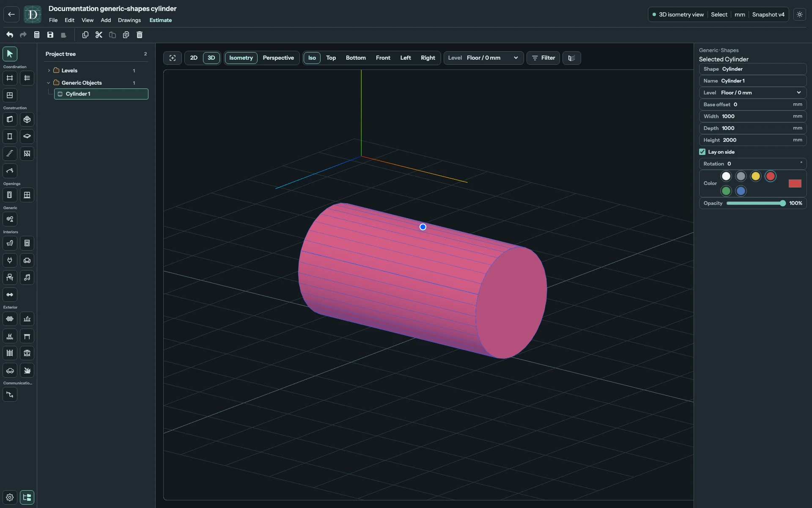Open settings gear at bottom left
Image resolution: width=812 pixels, height=508 pixels.
(10, 497)
